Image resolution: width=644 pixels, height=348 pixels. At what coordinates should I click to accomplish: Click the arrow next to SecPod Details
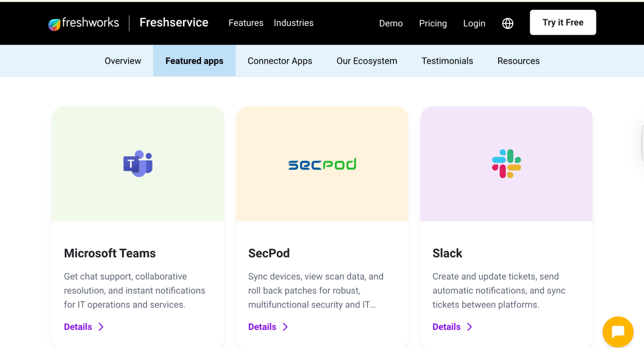[x=285, y=327]
